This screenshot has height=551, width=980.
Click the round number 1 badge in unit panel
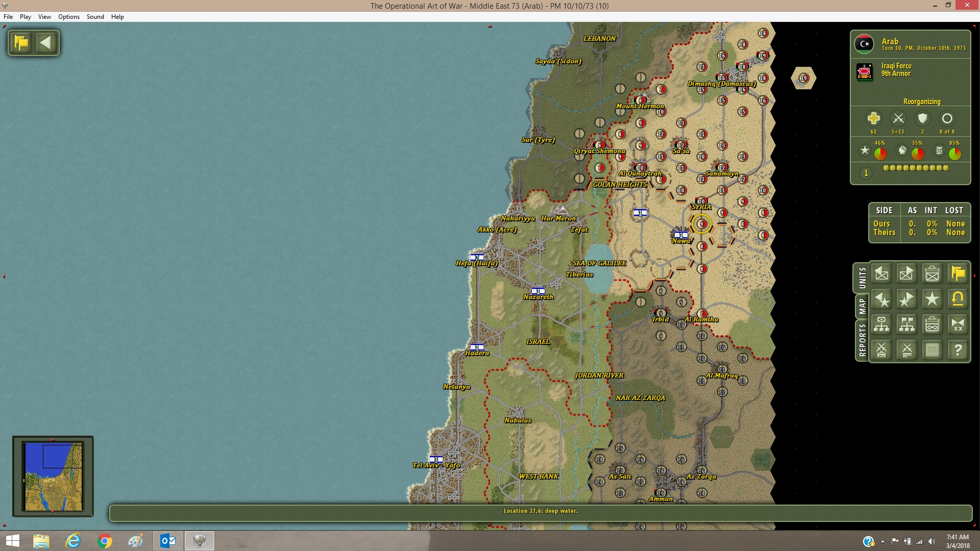pyautogui.click(x=866, y=173)
